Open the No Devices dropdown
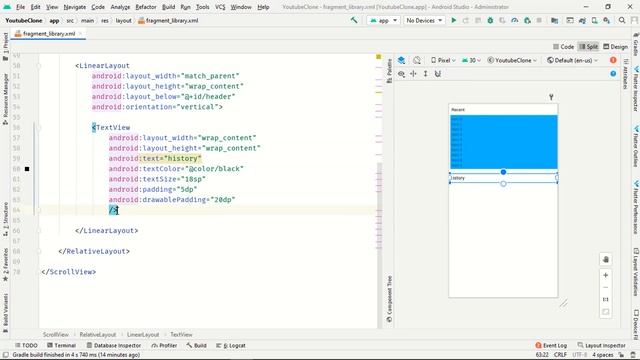Screen dimensions: 640x360 pos(424,20)
